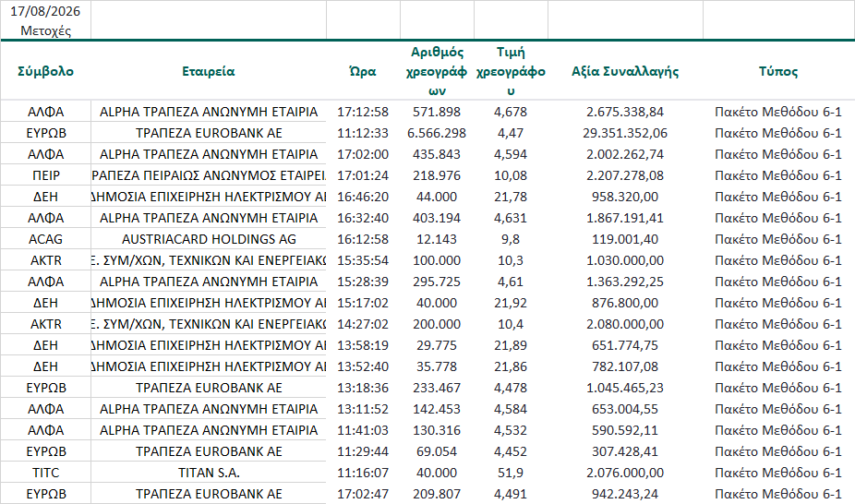
Task: Select AUSTRIACARD HOLDINGS AG company cell
Action: (209, 239)
